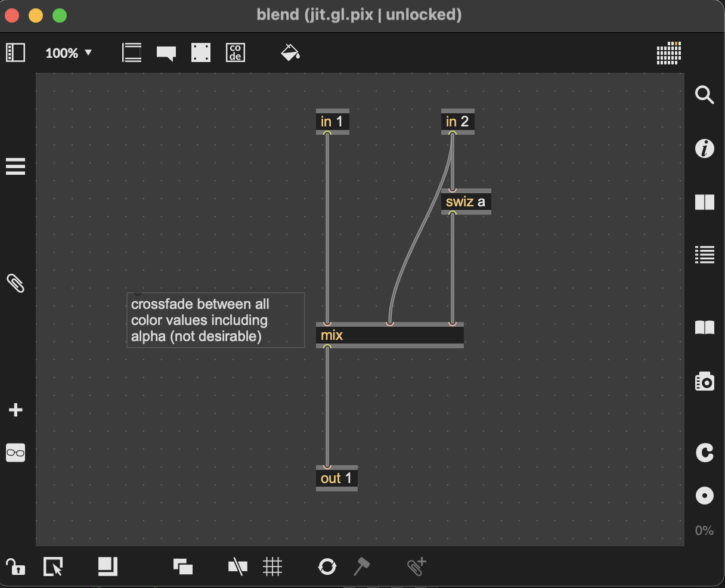Click the presentation view icon beside zoom
The image size is (725, 588).
coord(132,52)
